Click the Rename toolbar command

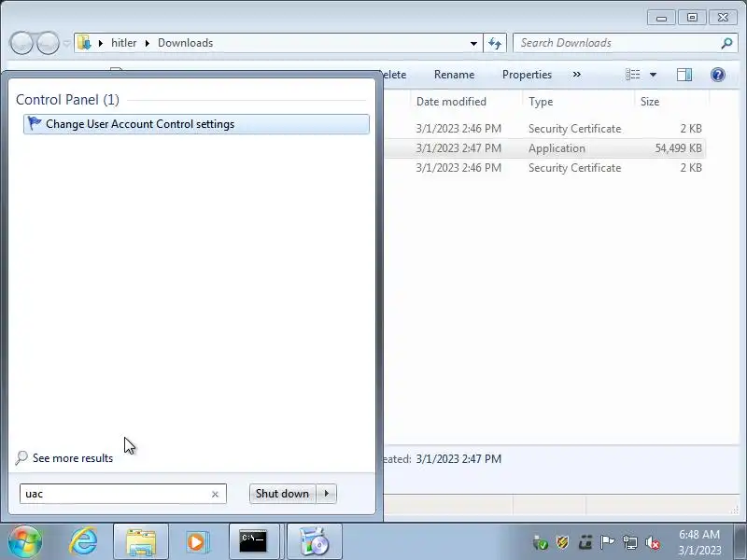point(454,75)
